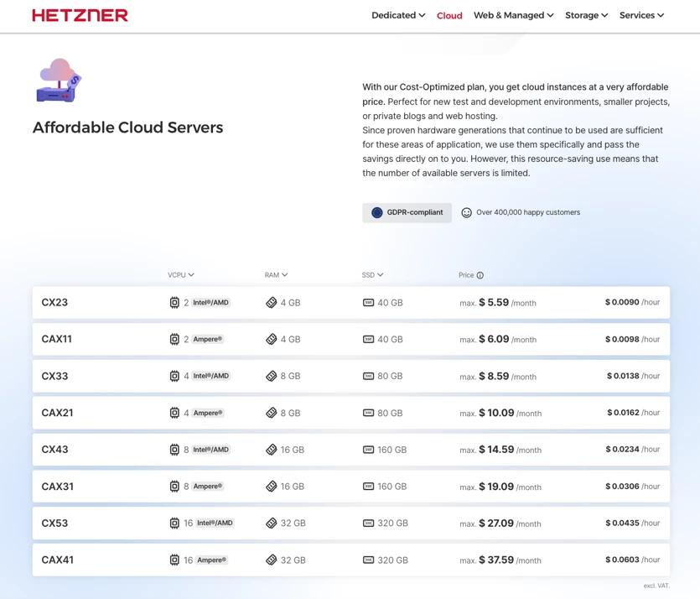Open the Web & Managed menu

513,15
